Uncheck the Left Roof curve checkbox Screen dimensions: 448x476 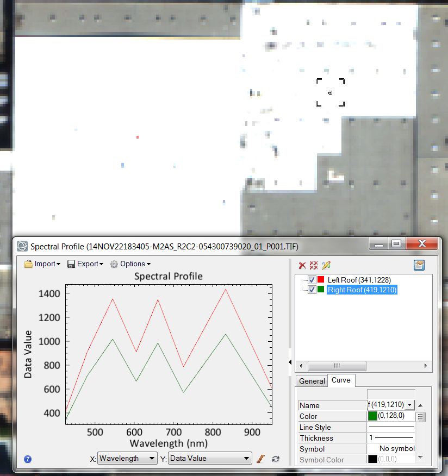(312, 280)
